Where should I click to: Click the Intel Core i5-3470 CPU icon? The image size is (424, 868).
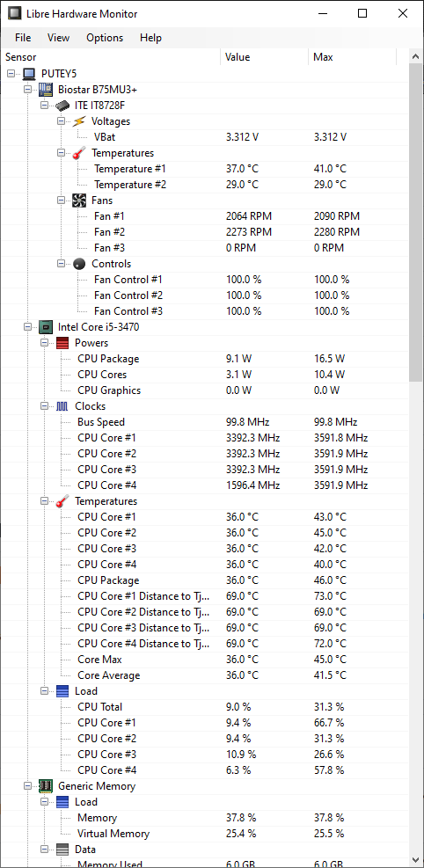point(46,327)
